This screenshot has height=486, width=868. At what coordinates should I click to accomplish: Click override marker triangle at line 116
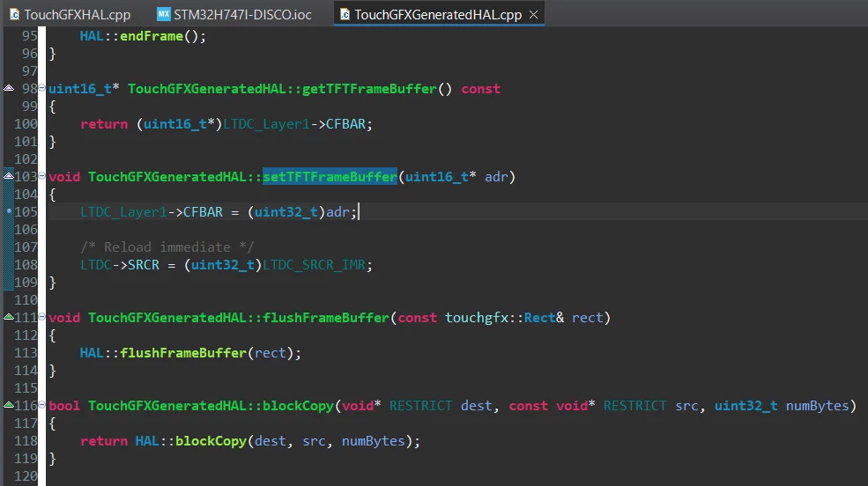[9, 405]
